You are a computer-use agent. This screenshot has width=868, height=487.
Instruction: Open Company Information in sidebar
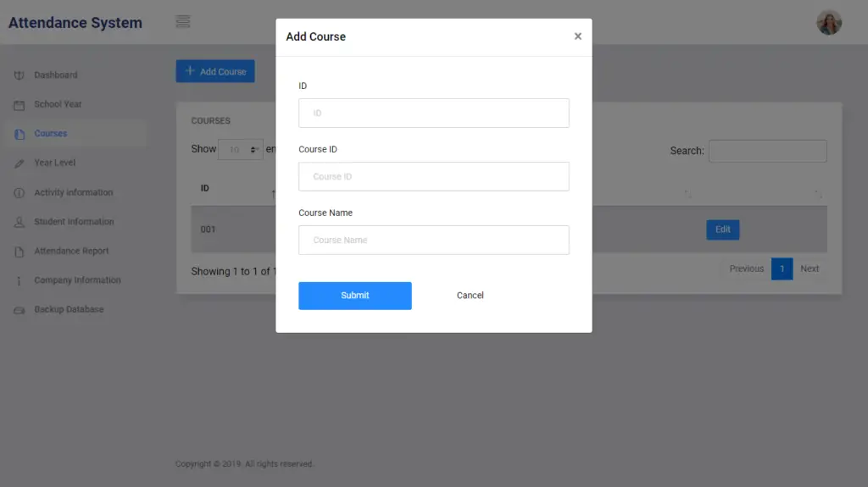77,280
